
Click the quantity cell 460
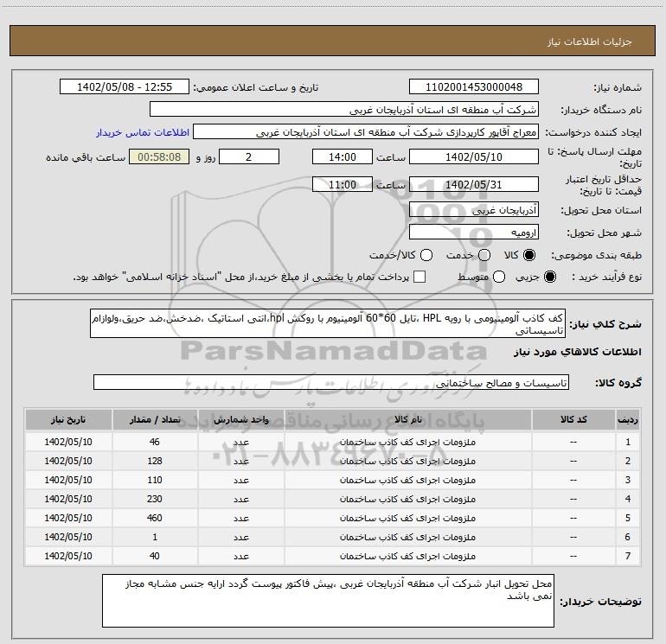pyautogui.click(x=155, y=518)
